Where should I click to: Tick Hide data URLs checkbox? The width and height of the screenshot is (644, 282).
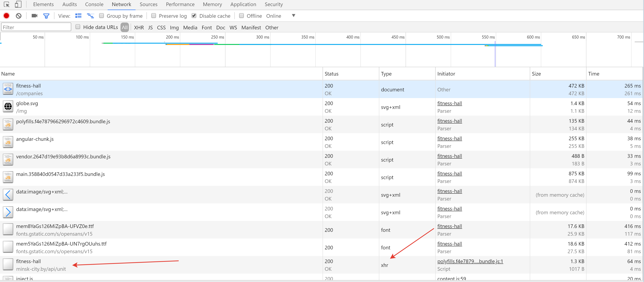tap(78, 27)
